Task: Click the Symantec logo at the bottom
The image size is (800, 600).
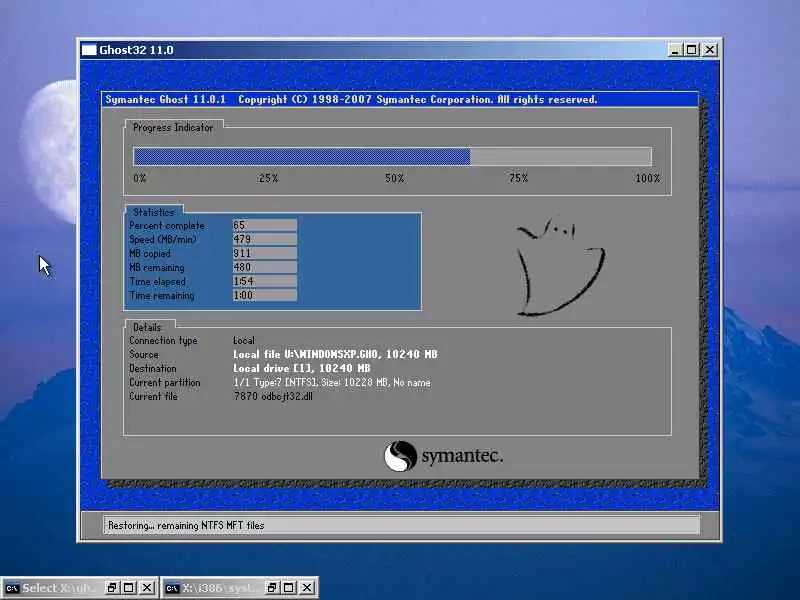Action: tap(443, 456)
